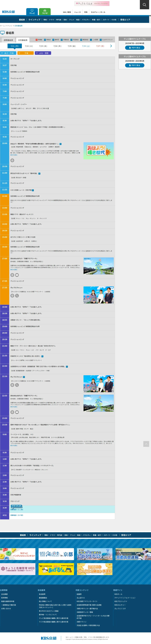Screen dimensions: 151x644
Task: Expand 続きを読む for おはよう！輝き世代
Action: (14, 155)
